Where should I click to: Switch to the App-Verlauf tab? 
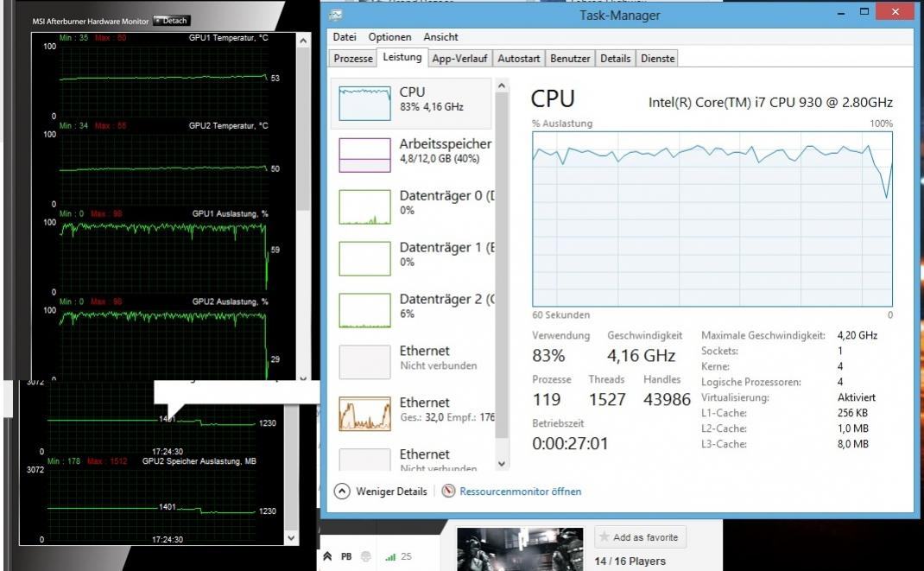(459, 59)
